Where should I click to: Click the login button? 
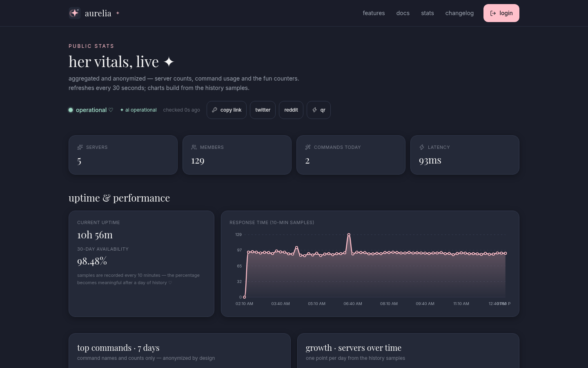(x=501, y=13)
